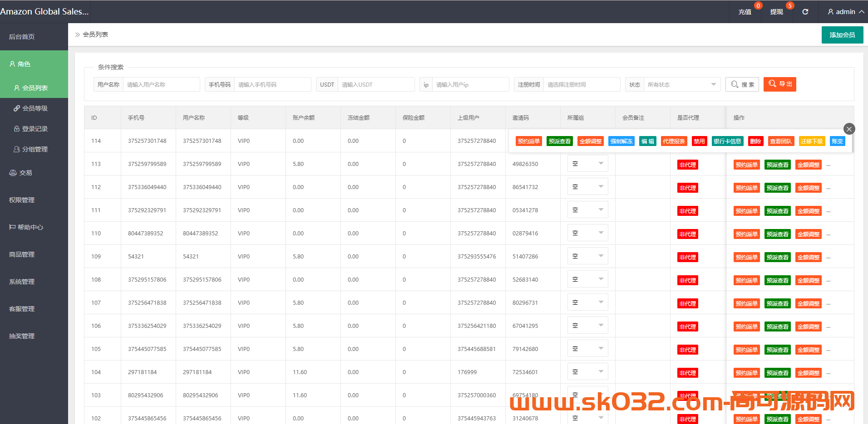Viewport: 868px width, 424px height.
Task: Focus the 手机号码 search input
Action: [x=272, y=84]
